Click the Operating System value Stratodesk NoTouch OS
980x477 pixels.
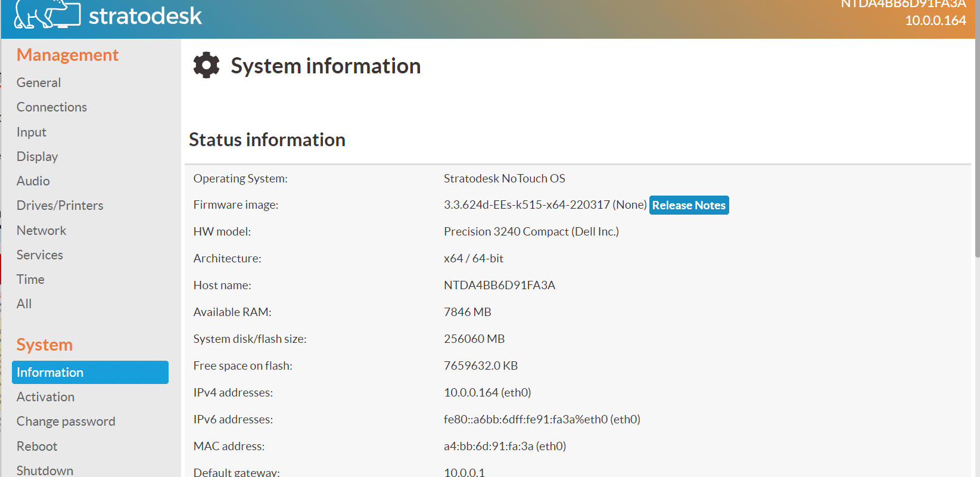[505, 178]
